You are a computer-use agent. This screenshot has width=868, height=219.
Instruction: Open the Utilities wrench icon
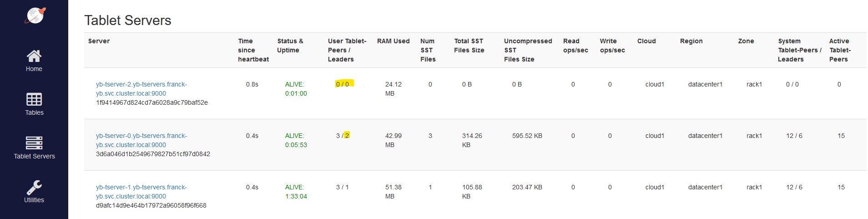click(x=34, y=187)
